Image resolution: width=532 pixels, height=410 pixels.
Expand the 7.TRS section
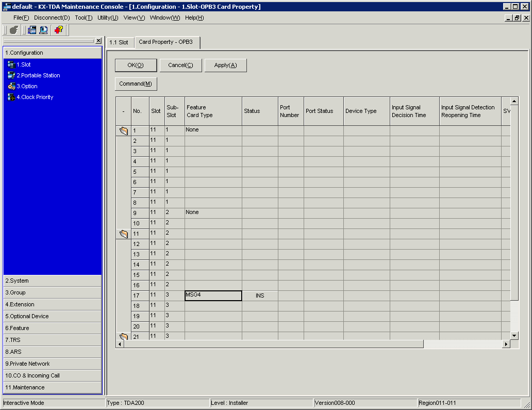[53, 340]
